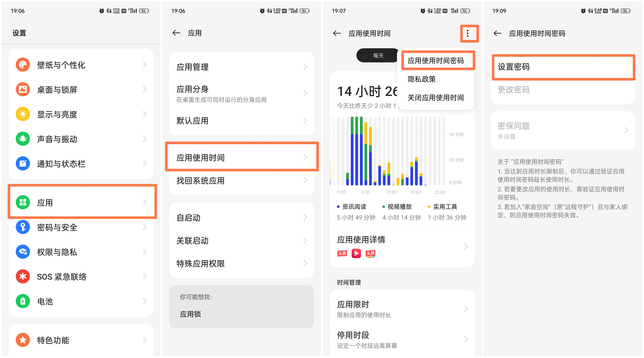Open SOS 紧急联络 via its red icon
The image size is (644, 358).
tap(23, 276)
